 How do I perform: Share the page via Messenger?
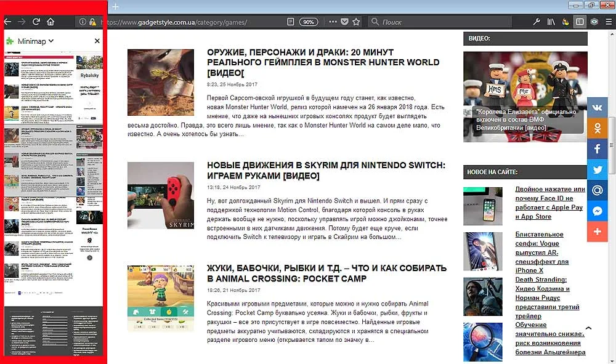point(597,211)
